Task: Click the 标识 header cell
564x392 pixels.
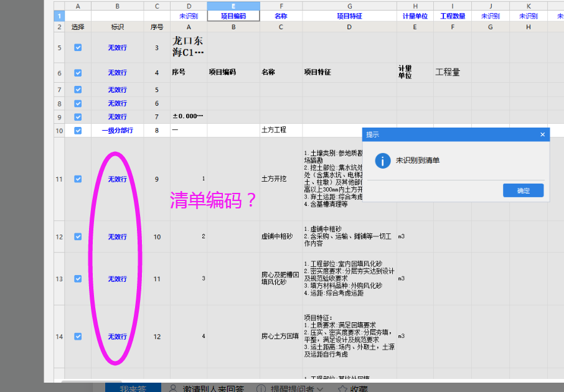Action: pos(117,27)
